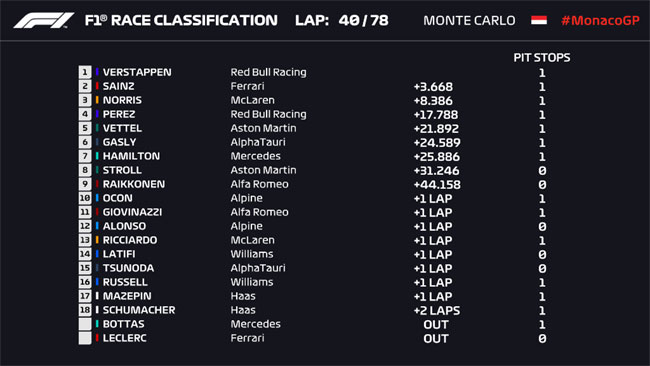Click Alonso's pit stop count
This screenshot has height=366, width=650.
point(542,226)
